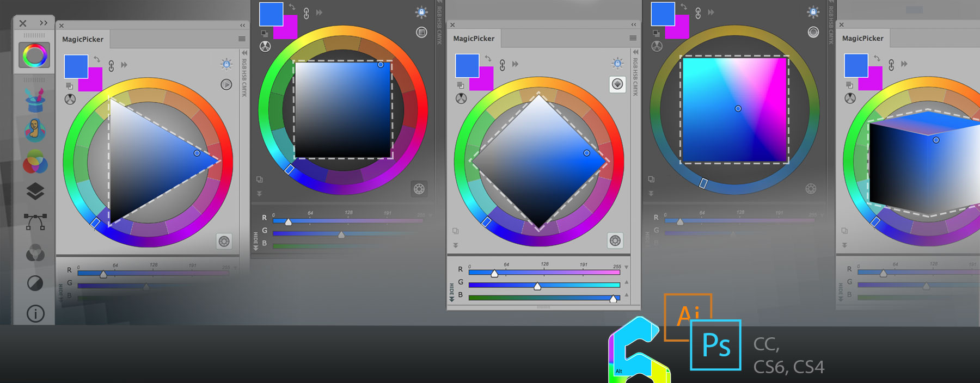
Task: Open the color scheme icon in dark square panel
Action: pyautogui.click(x=265, y=46)
